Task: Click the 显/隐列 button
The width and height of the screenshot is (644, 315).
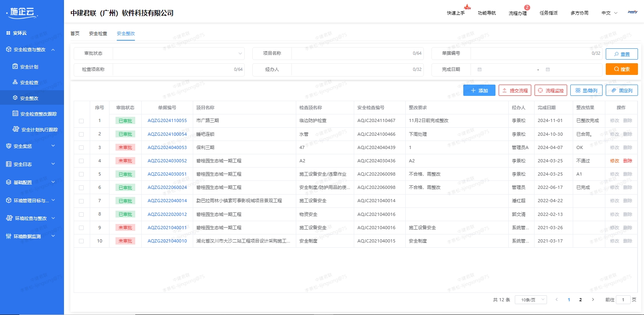Action: point(586,90)
